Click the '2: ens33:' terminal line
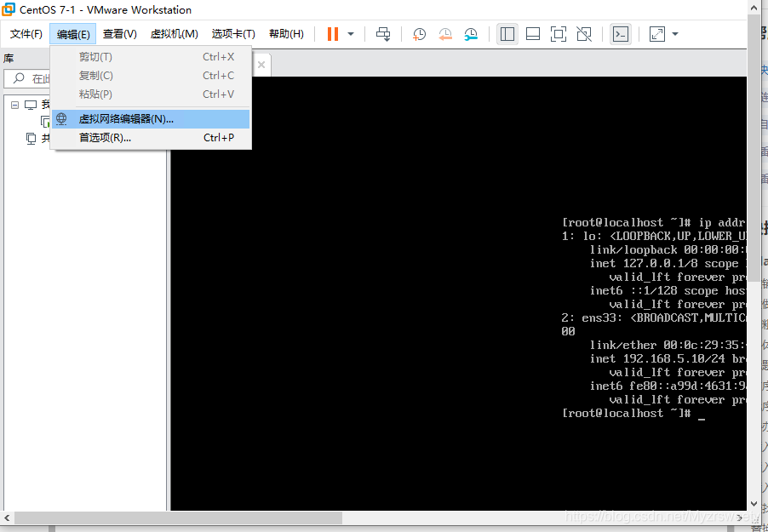768x532 pixels. pos(655,318)
